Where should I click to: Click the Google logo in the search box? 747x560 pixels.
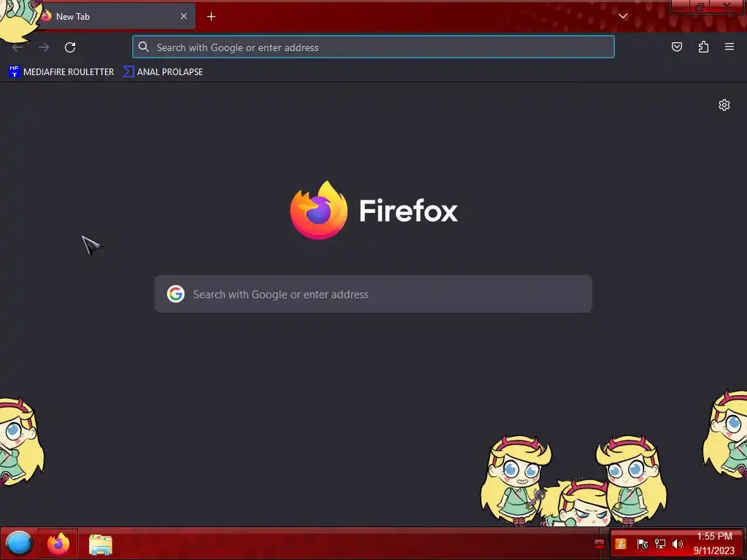(x=176, y=294)
